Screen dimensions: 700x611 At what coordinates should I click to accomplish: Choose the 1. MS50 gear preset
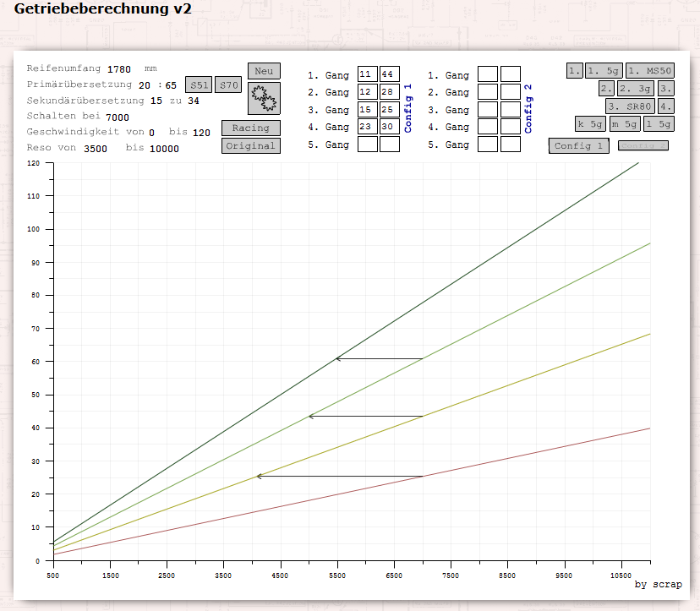pyautogui.click(x=650, y=71)
